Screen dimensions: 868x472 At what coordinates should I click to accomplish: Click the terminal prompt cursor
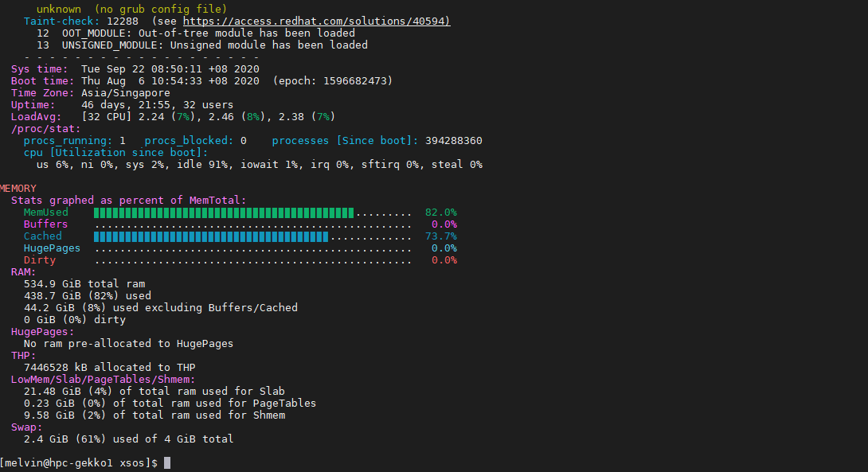tap(167, 463)
